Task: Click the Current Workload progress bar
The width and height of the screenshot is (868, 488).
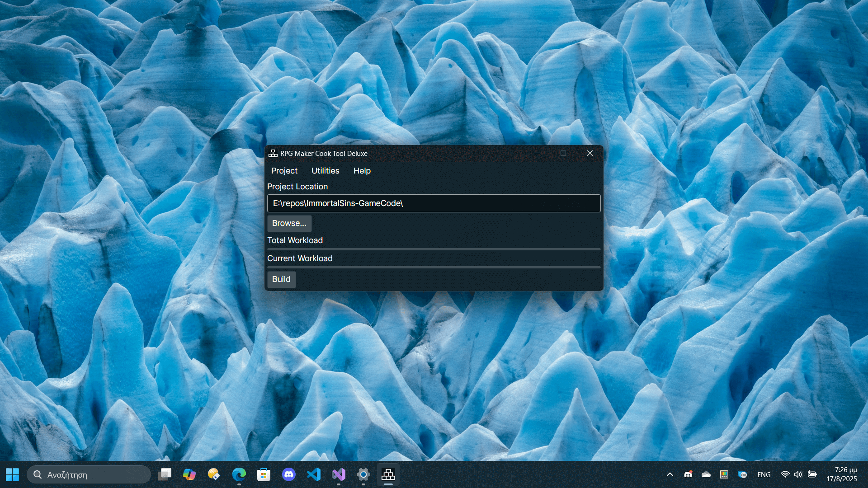Action: point(434,267)
